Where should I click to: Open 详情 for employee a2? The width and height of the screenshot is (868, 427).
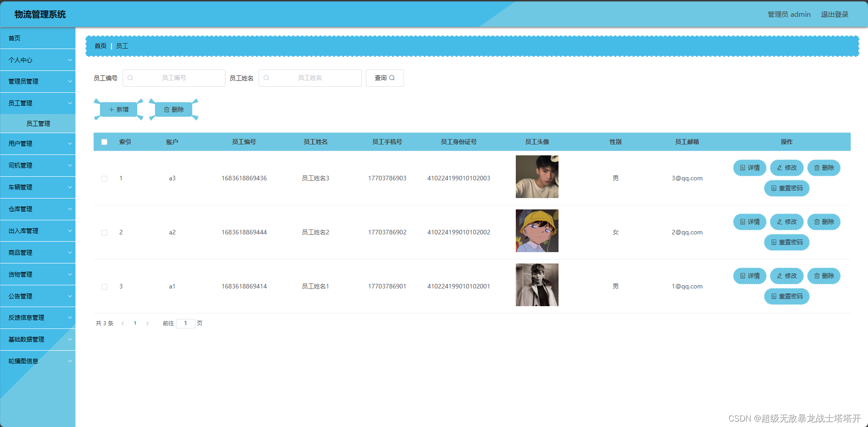(750, 222)
